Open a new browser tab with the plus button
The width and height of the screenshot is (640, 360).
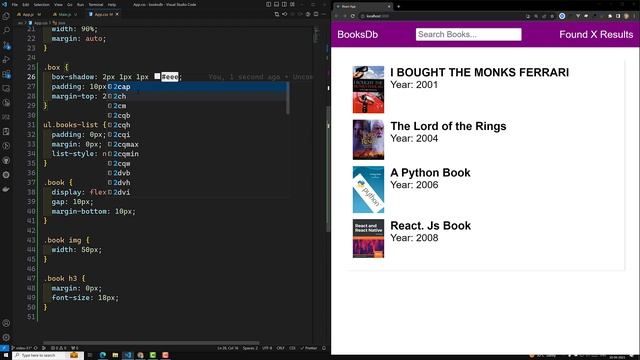[x=398, y=7]
